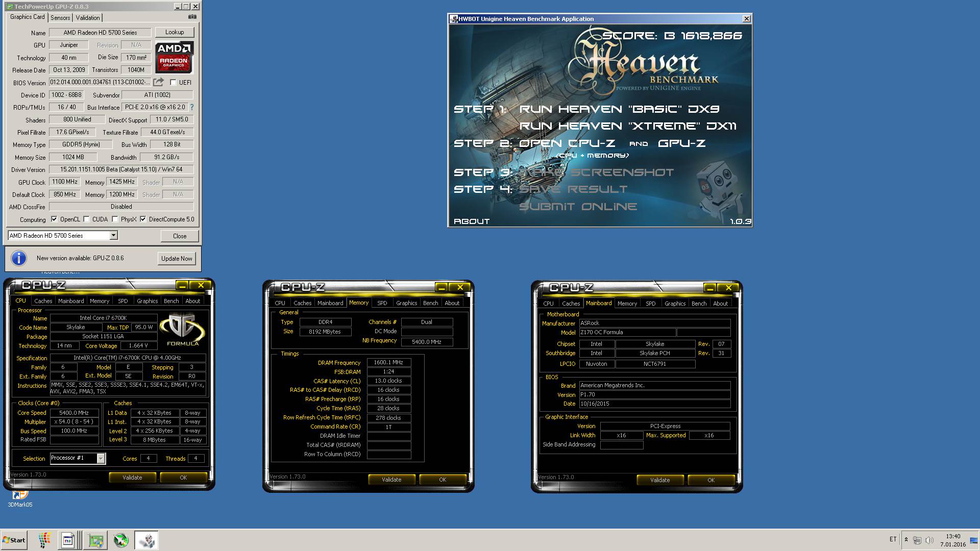This screenshot has height=551, width=980.
Task: Click About in Heaven benchmark window
Action: (x=472, y=221)
